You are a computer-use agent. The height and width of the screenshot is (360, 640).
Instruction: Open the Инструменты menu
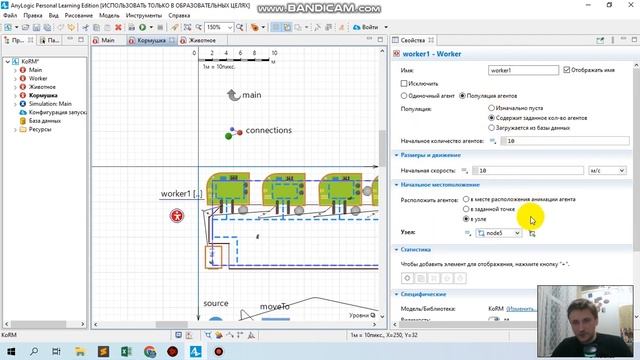pyautogui.click(x=144, y=16)
